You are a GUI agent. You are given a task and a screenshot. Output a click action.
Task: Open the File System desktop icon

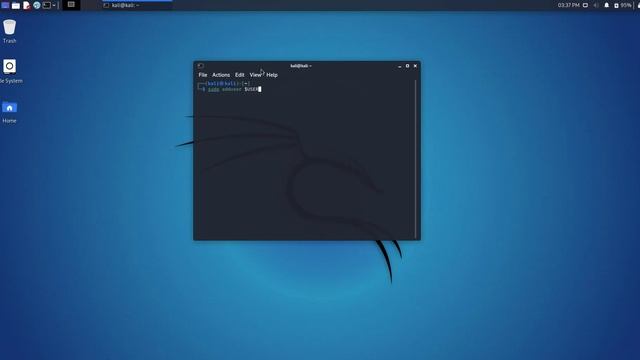10,71
